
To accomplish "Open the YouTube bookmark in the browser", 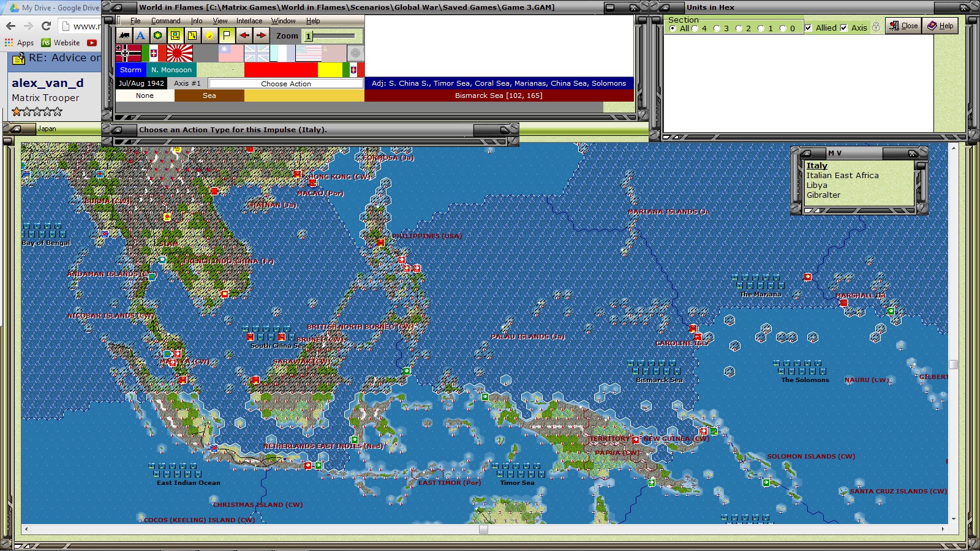I will 92,43.
